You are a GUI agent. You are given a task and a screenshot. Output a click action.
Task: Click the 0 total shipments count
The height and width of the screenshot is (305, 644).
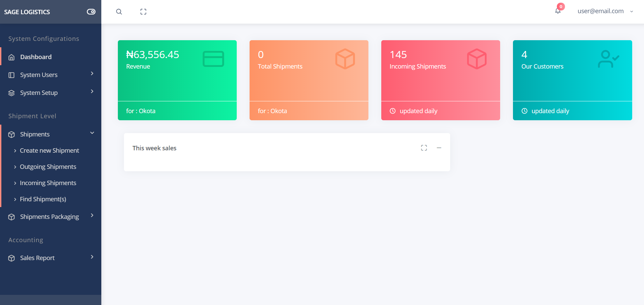point(261,54)
